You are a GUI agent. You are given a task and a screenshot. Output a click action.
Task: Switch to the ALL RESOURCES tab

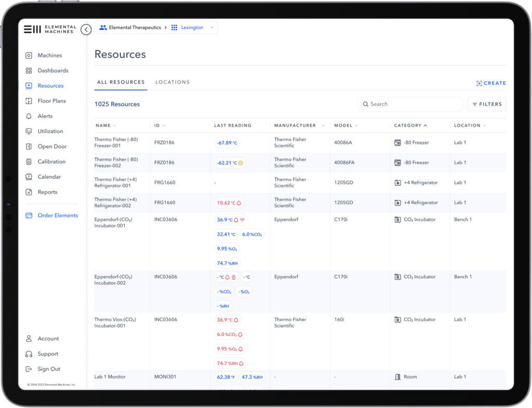pos(121,82)
